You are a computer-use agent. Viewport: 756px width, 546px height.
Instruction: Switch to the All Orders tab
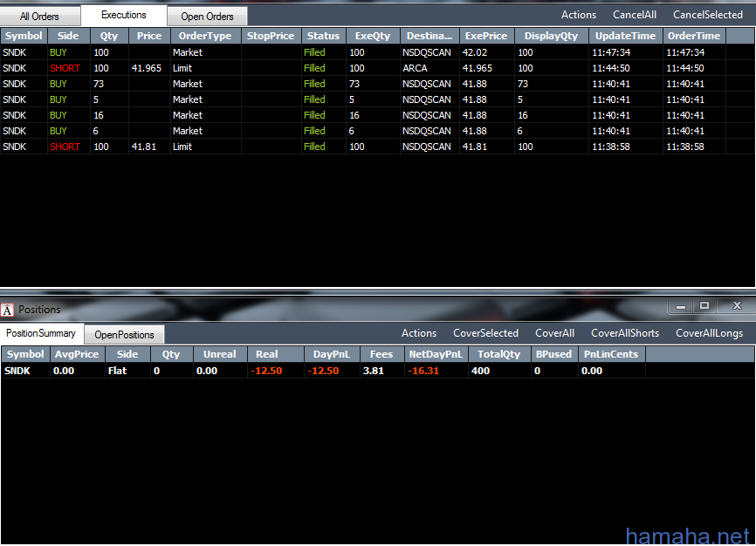tap(39, 17)
